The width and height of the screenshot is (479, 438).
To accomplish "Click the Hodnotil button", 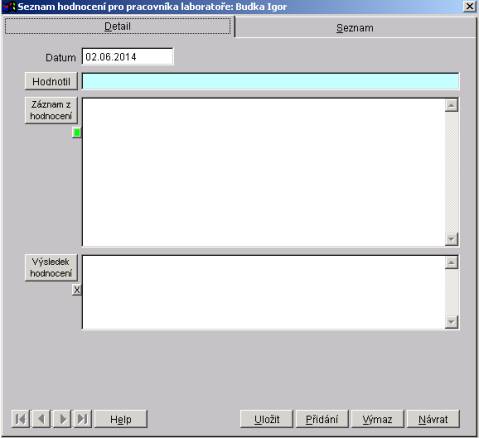I will [x=51, y=81].
